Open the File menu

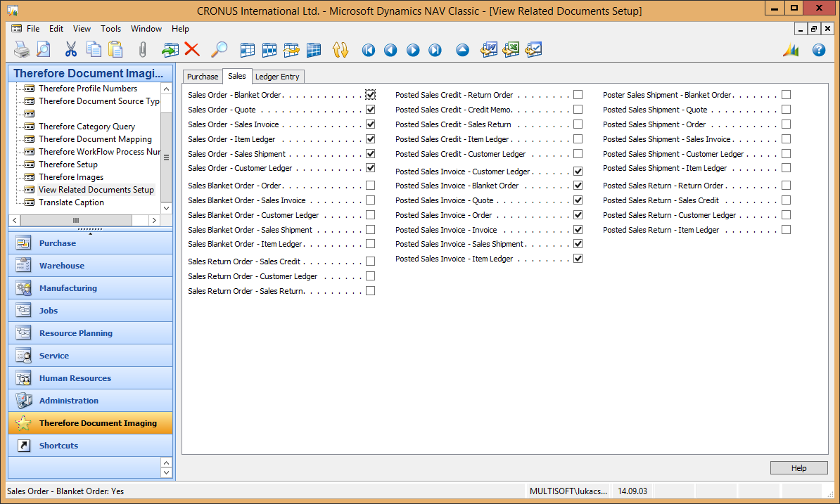click(x=32, y=29)
